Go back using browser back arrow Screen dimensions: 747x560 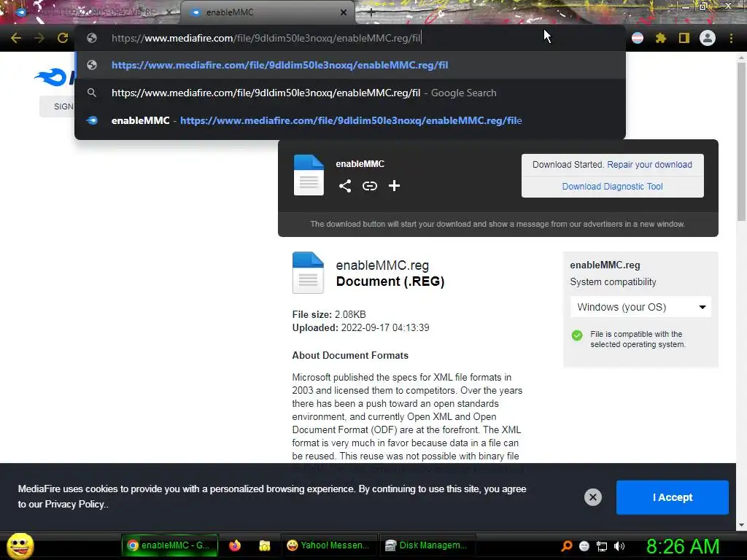click(x=16, y=38)
